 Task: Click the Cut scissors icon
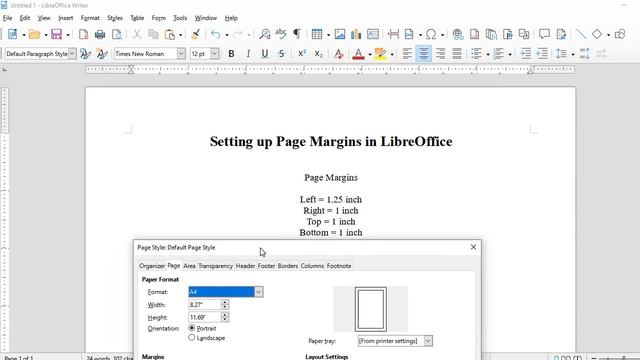click(x=137, y=34)
